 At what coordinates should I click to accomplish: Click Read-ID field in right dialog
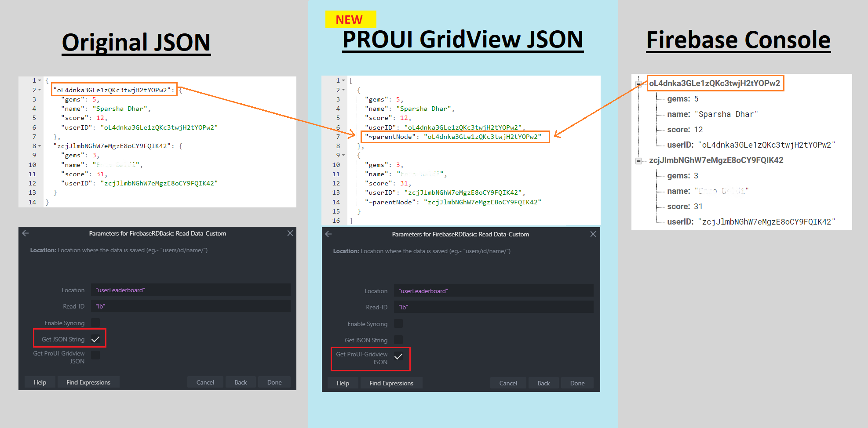493,307
